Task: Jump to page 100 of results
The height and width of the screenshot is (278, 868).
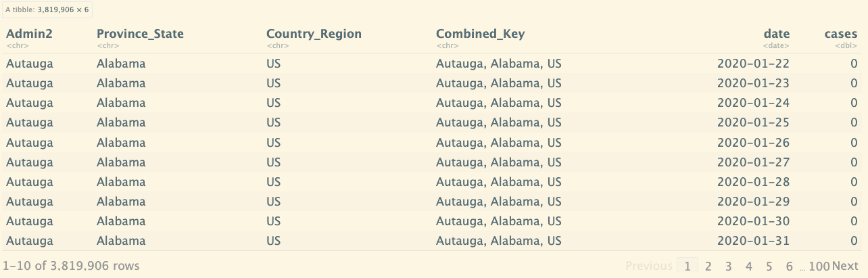Action: point(819,266)
